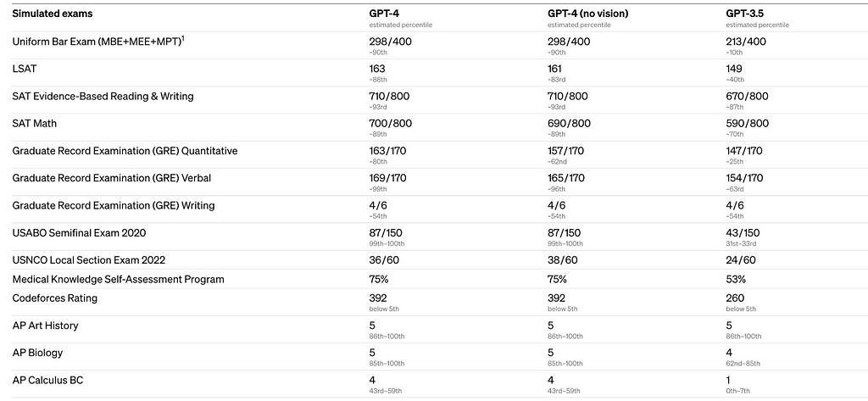Select GPT-4's LSAT score of 163
The height and width of the screenshot is (401, 868).
click(x=378, y=68)
